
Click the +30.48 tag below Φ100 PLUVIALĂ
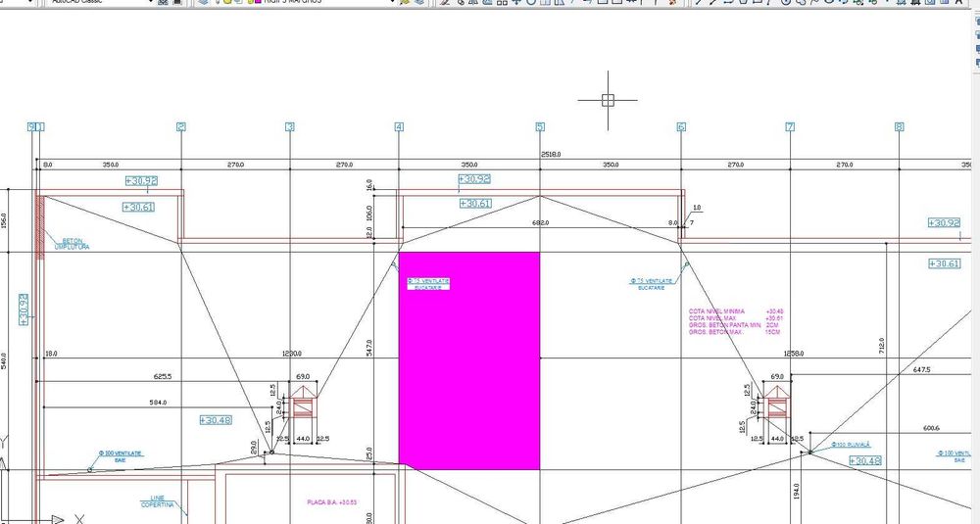[x=865, y=461]
